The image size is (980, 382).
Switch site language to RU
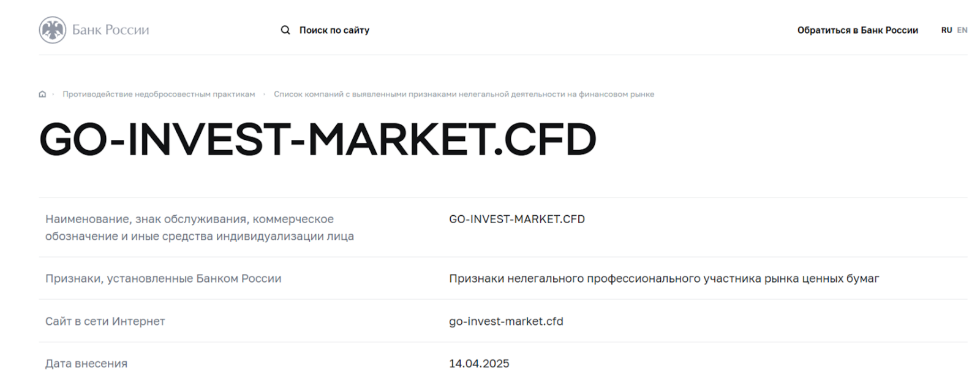pos(946,30)
